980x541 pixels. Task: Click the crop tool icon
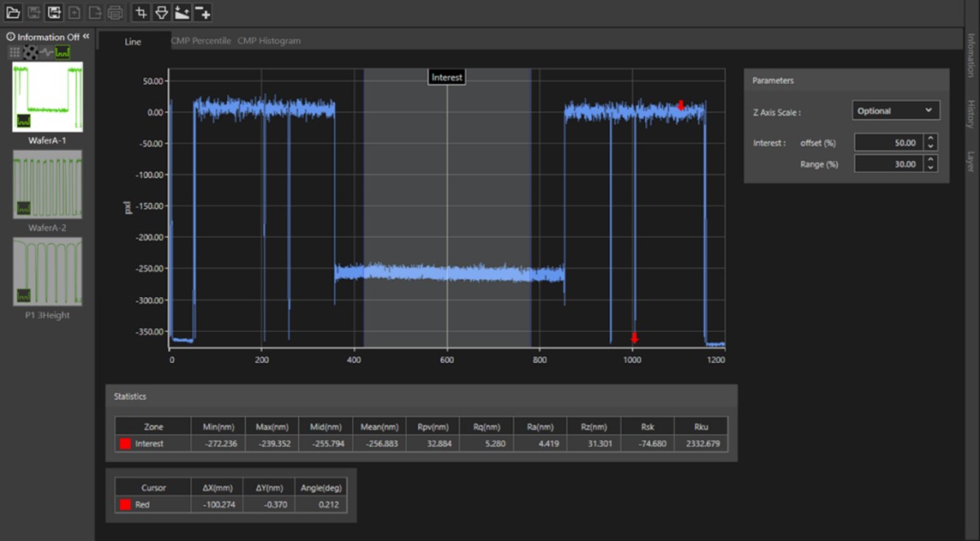point(140,13)
